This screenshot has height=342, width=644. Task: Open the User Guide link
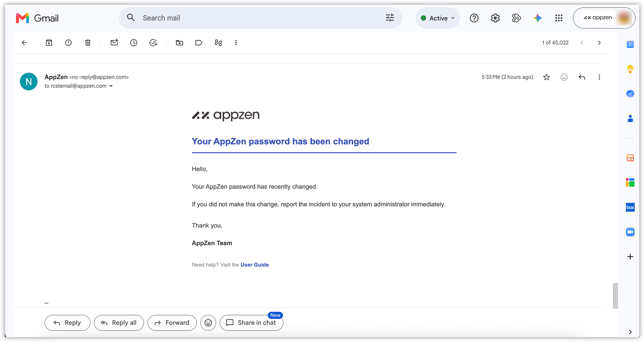pos(255,265)
